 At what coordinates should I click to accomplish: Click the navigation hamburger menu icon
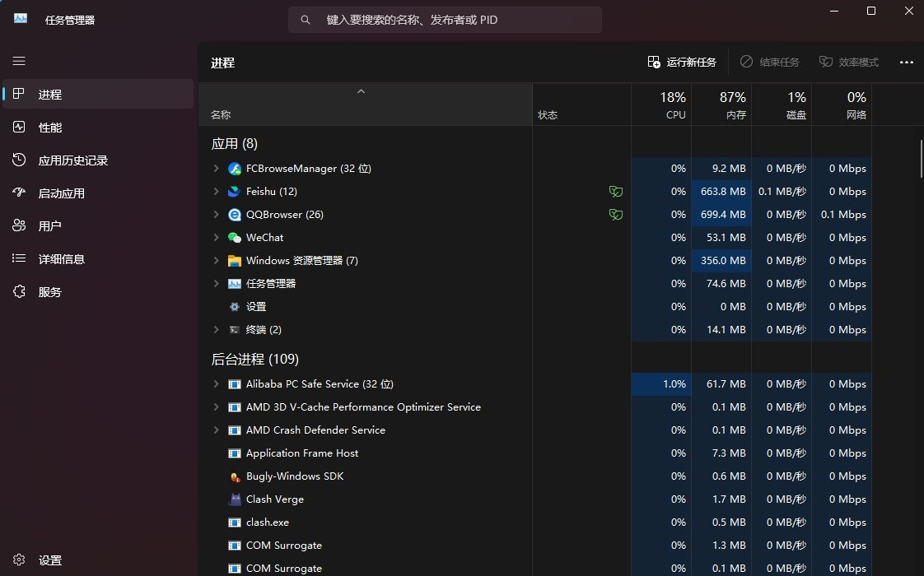coord(19,61)
